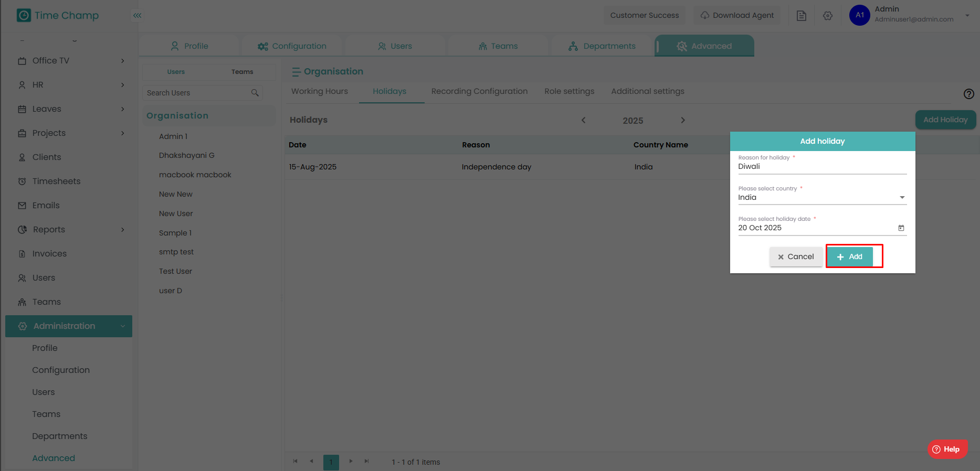Screen dimensions: 980x471
Task: Select user Test User
Action: click(x=175, y=271)
